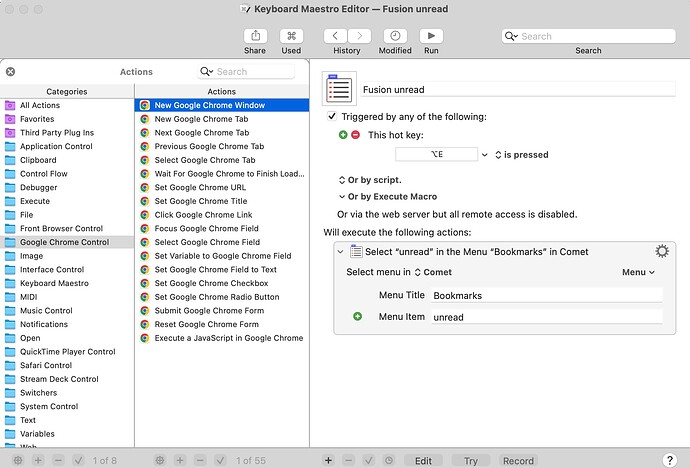Screen dimensions: 690x468
Task: Click the macro icon beside Fusion unread name
Action: 339,89
